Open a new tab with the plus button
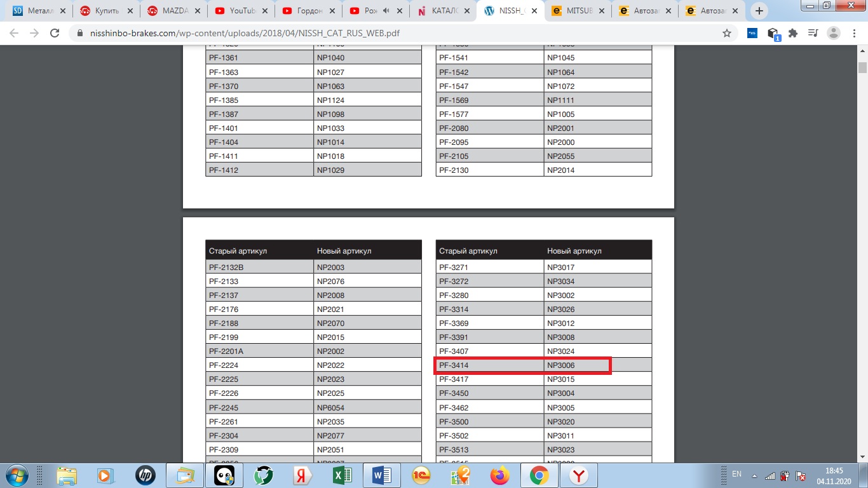 pyautogui.click(x=759, y=11)
